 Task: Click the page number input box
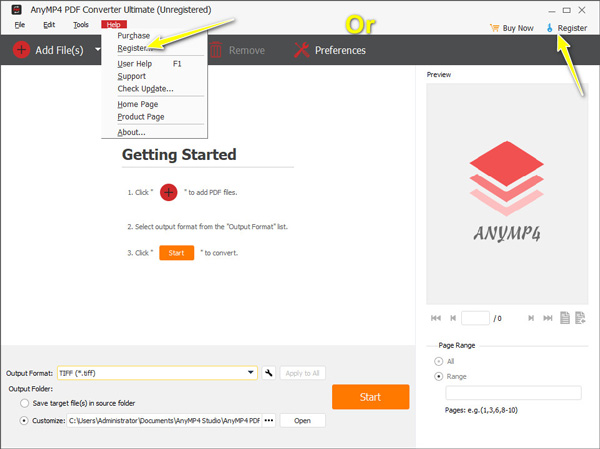tap(475, 318)
